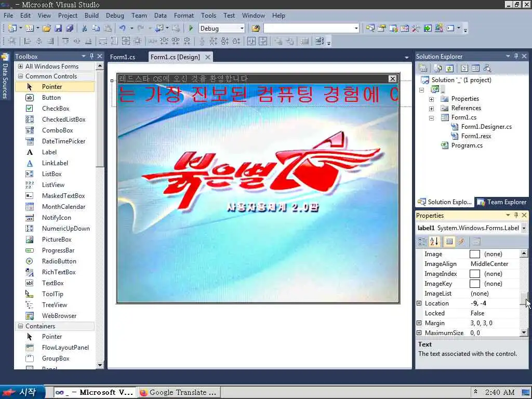Collapse Form1.cs node in Solution Explorer
The width and height of the screenshot is (532, 399).
coord(431,118)
